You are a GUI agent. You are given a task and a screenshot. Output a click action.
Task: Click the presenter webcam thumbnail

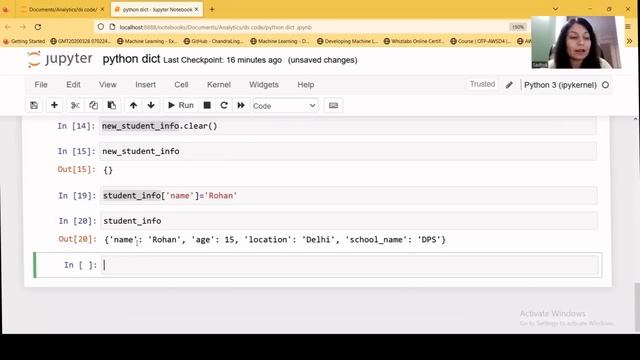click(x=576, y=42)
